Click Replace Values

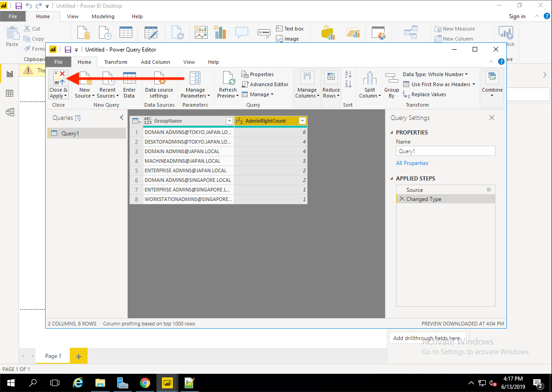425,94
